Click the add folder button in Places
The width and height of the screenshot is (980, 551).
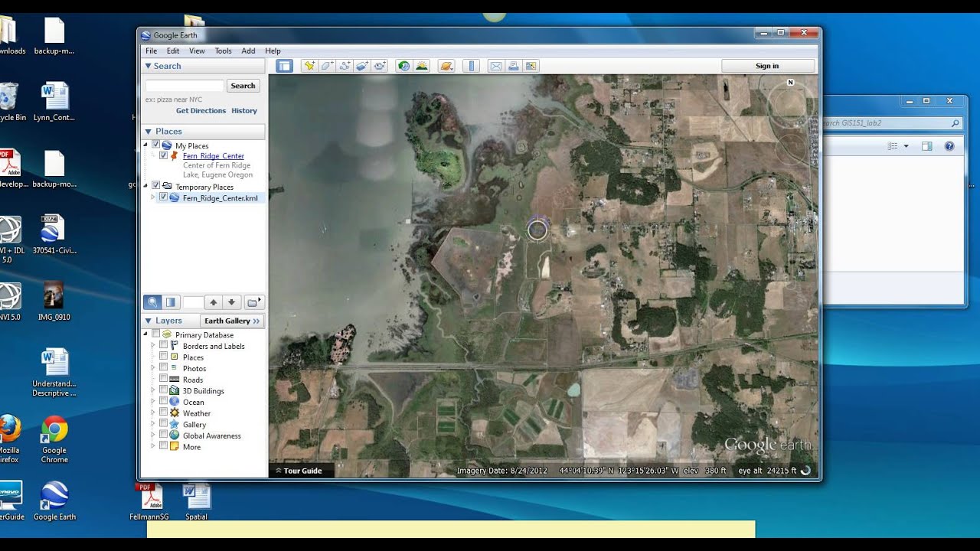coord(253,302)
